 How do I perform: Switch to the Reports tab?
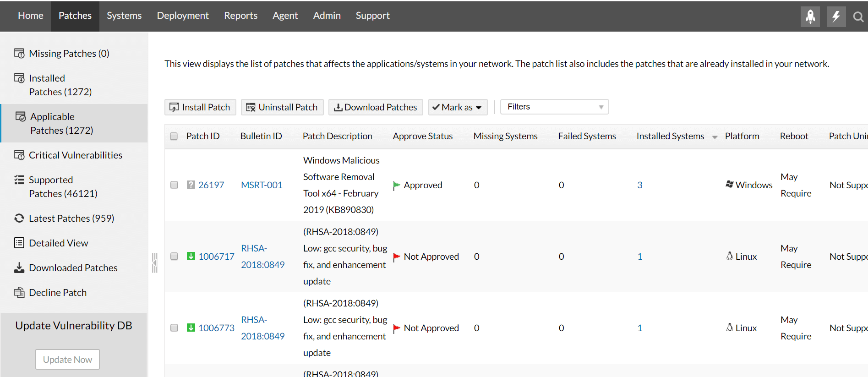click(240, 16)
